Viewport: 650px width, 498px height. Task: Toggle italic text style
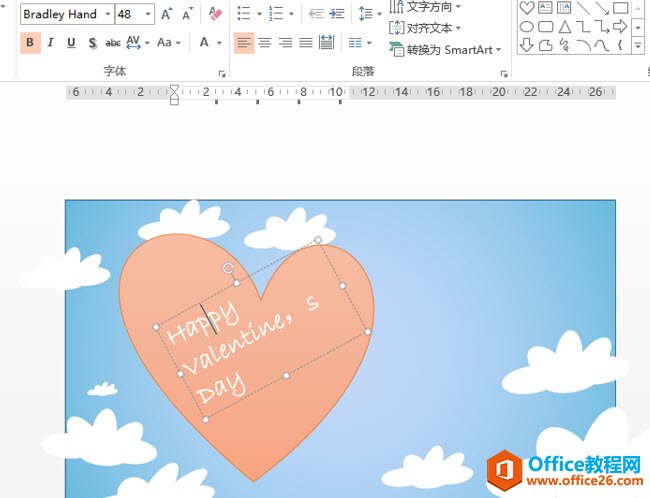[51, 43]
